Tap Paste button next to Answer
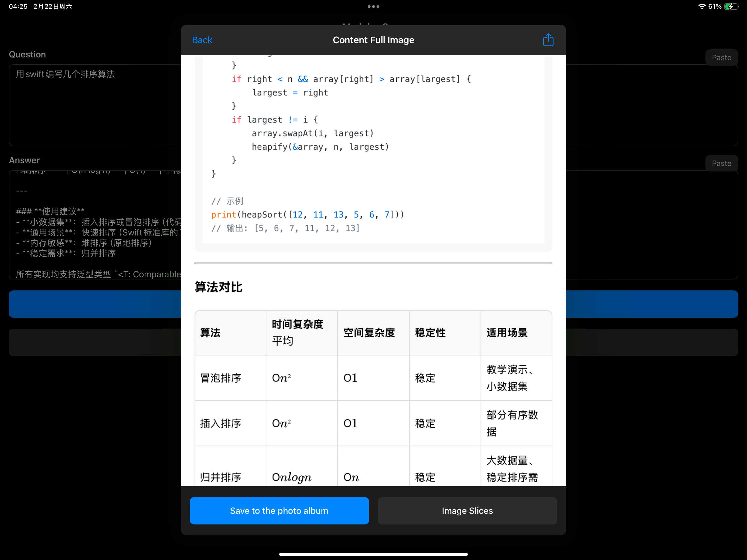Image resolution: width=747 pixels, height=560 pixels. tap(721, 163)
